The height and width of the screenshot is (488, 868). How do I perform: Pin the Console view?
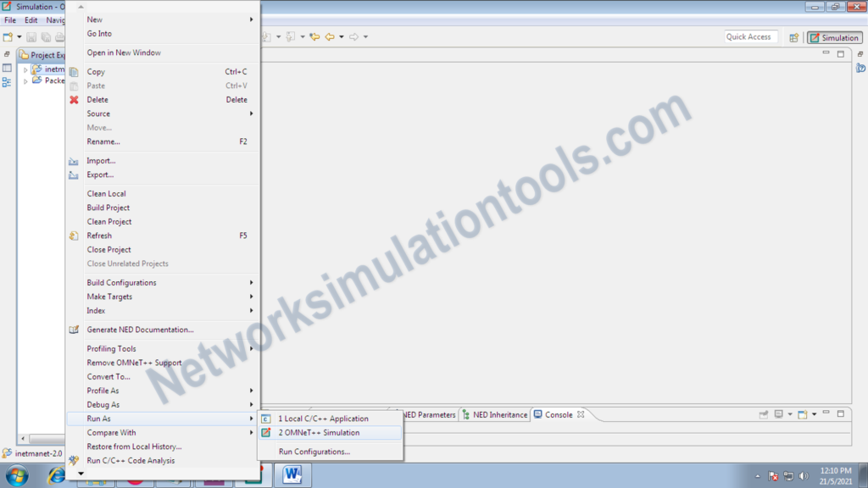coord(764,415)
